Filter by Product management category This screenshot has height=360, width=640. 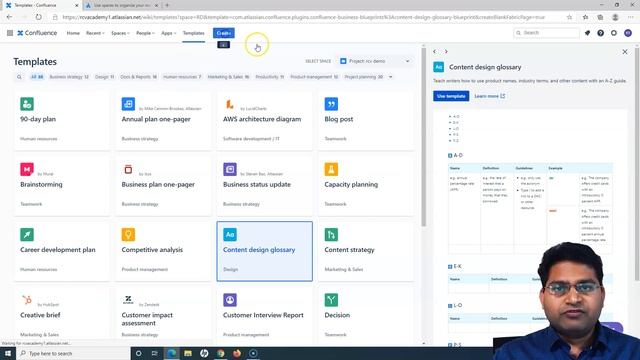click(x=314, y=77)
